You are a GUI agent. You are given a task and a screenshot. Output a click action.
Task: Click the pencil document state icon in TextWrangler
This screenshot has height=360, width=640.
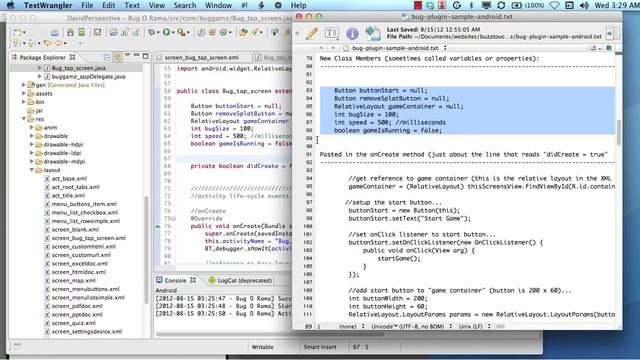coord(312,33)
